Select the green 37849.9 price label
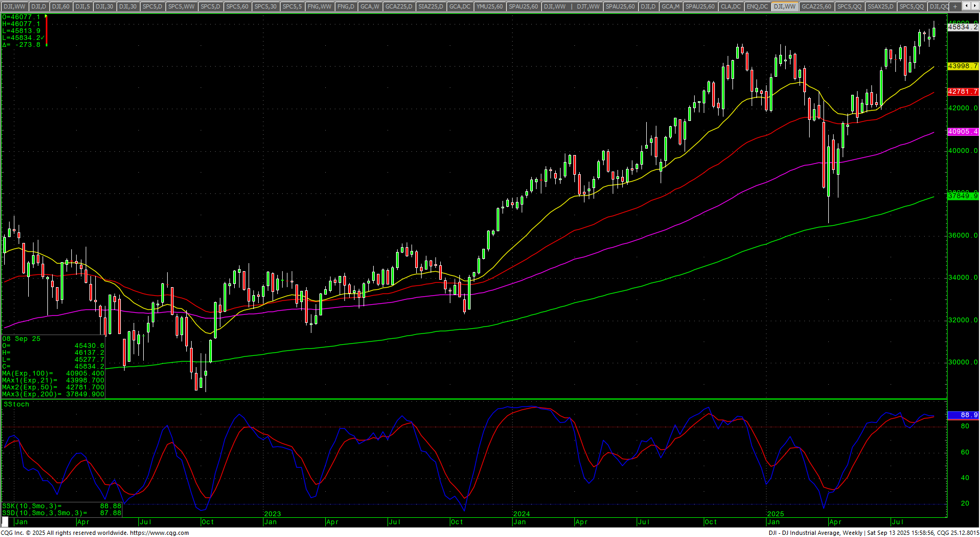 (962, 196)
